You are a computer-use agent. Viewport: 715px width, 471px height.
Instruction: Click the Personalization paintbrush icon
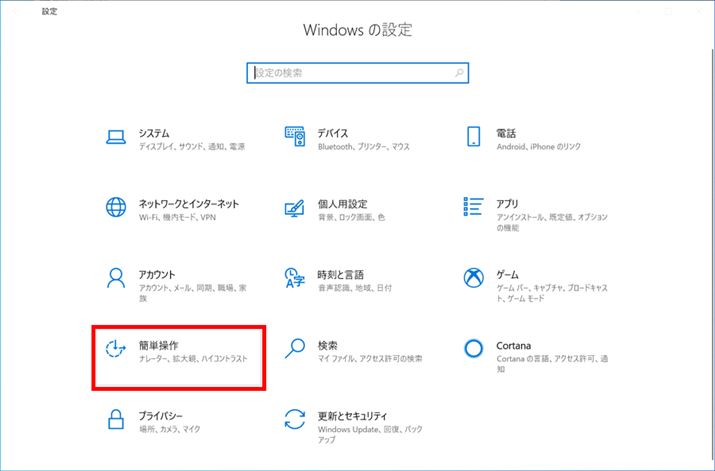click(x=294, y=207)
